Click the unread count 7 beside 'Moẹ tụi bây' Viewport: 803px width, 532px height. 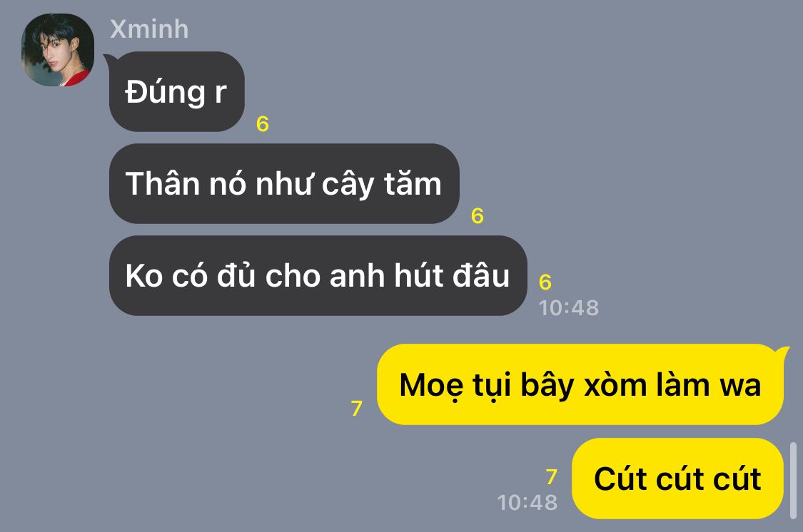tap(357, 408)
